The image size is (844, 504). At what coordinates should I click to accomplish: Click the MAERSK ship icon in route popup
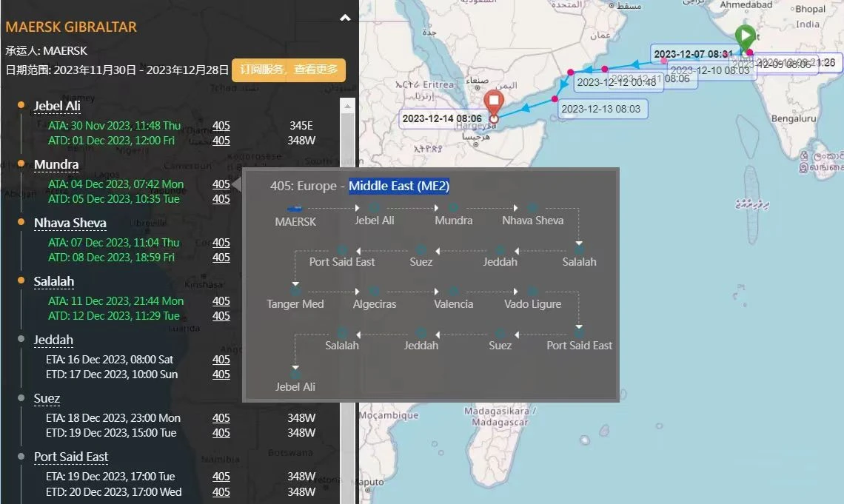click(295, 209)
